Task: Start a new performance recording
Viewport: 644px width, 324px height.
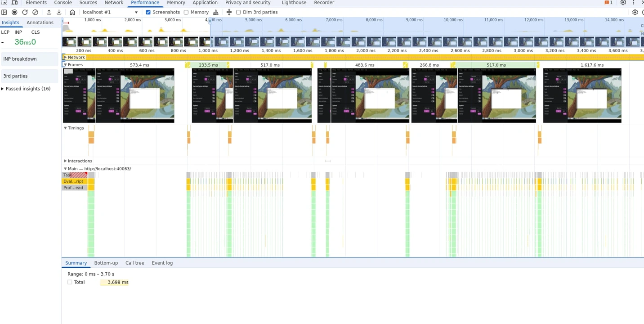Action: 14,12
